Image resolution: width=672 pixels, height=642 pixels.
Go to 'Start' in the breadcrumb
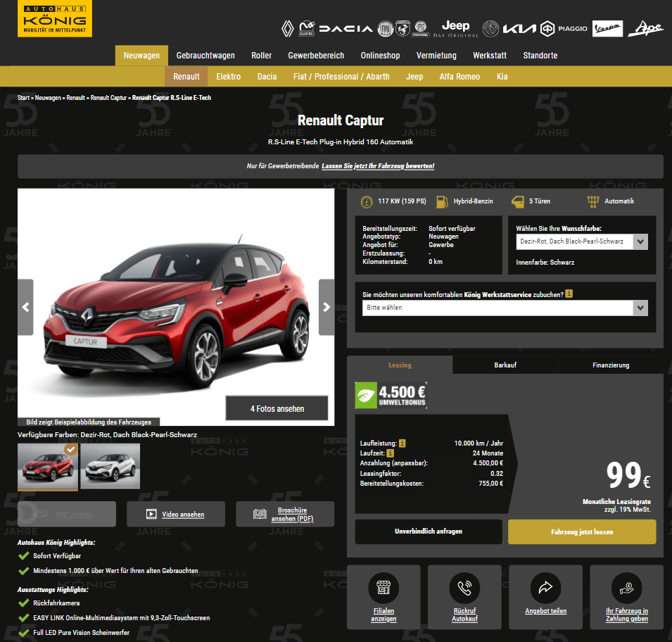click(x=23, y=98)
